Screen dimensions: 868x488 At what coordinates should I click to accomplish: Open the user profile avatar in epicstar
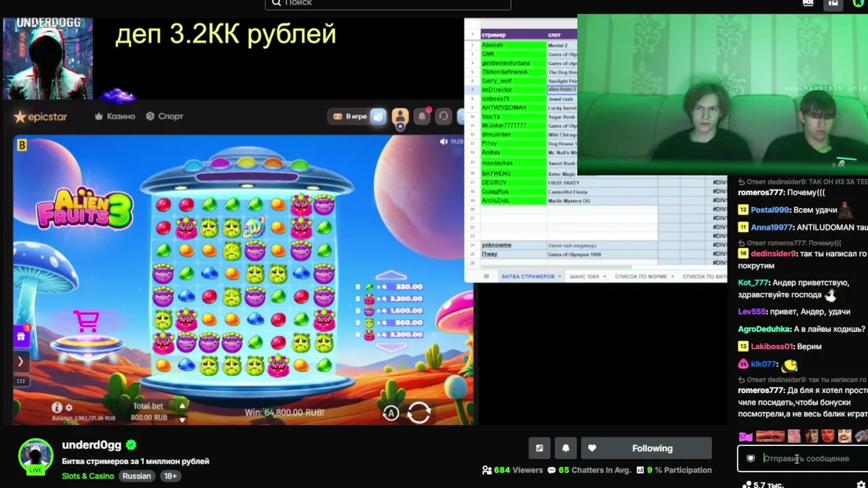400,117
